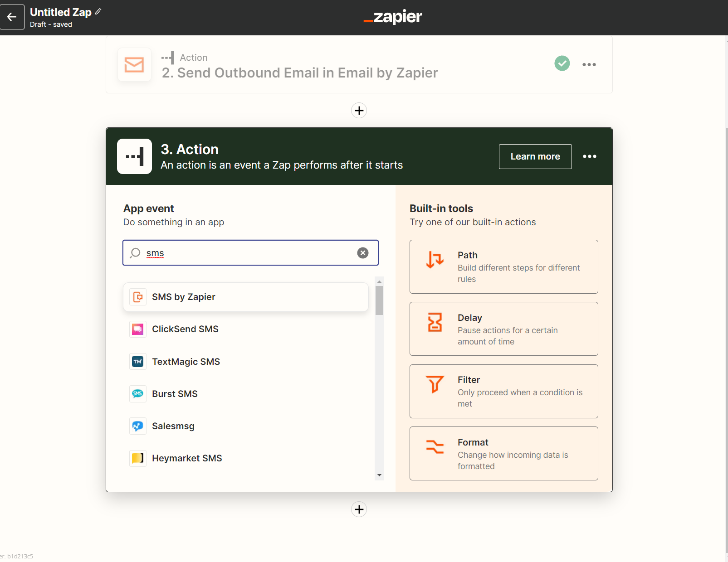Add a step after step 3

[x=359, y=509]
